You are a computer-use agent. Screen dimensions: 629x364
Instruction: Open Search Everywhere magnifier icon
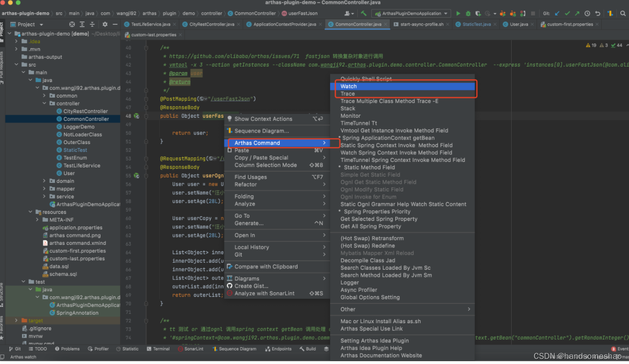(x=622, y=14)
